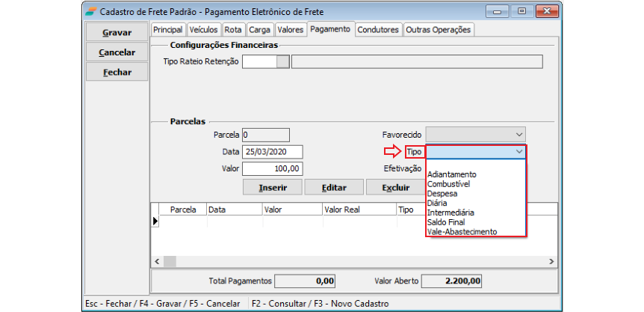Open the Outras Operações tab
Image resolution: width=644 pixels, height=312 pixels.
click(439, 30)
